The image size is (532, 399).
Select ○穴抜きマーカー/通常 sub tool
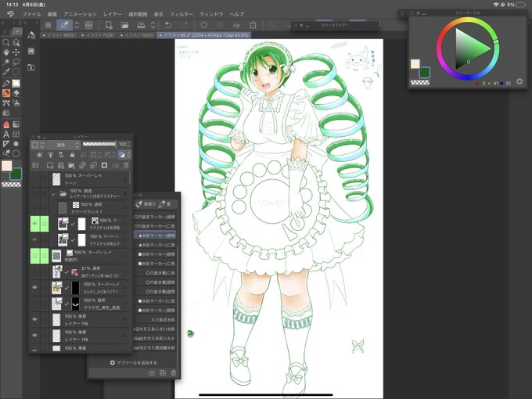click(155, 217)
